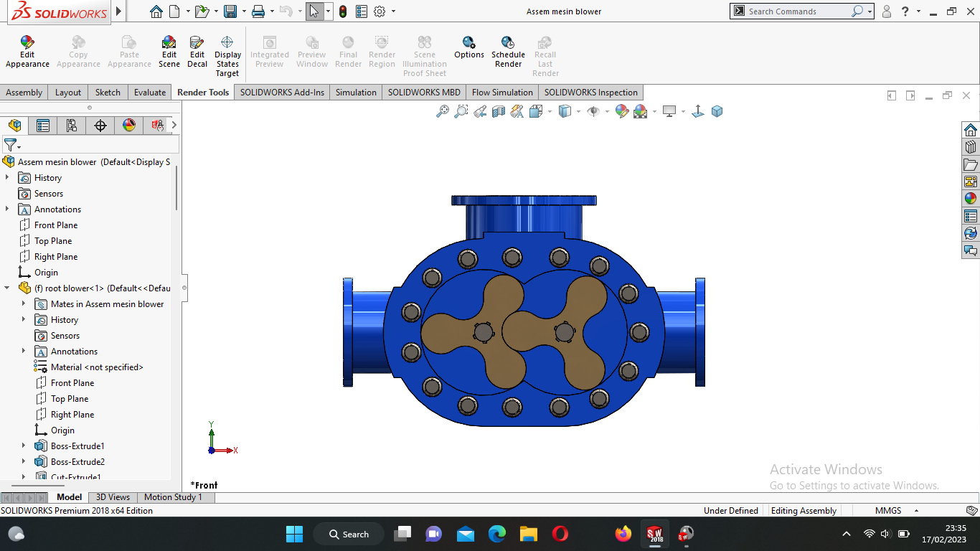Click the Zoom to Fit icon
The width and height of the screenshot is (980, 551).
[443, 111]
